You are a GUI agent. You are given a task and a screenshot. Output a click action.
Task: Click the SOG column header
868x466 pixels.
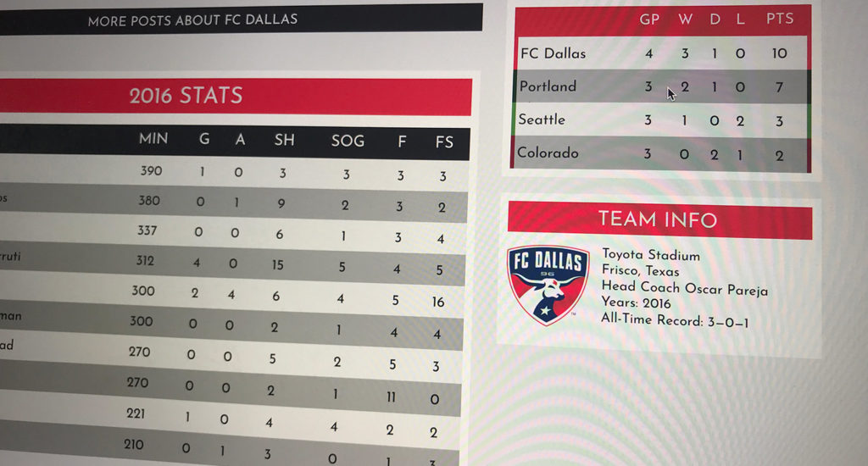pyautogui.click(x=348, y=141)
